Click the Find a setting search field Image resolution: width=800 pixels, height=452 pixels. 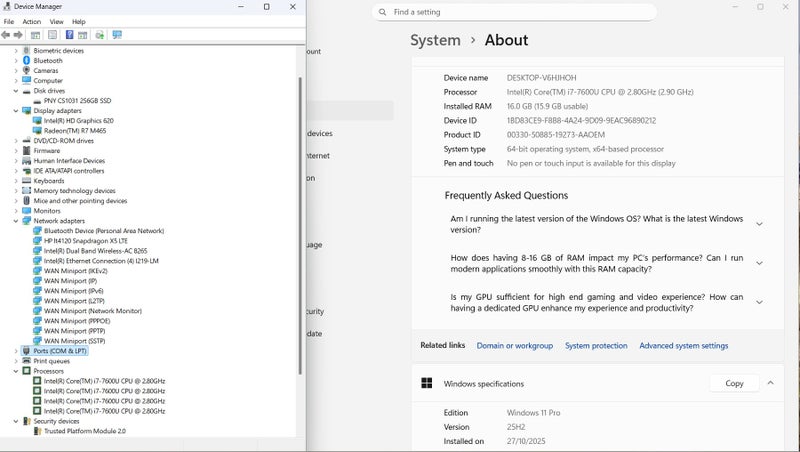(520, 12)
